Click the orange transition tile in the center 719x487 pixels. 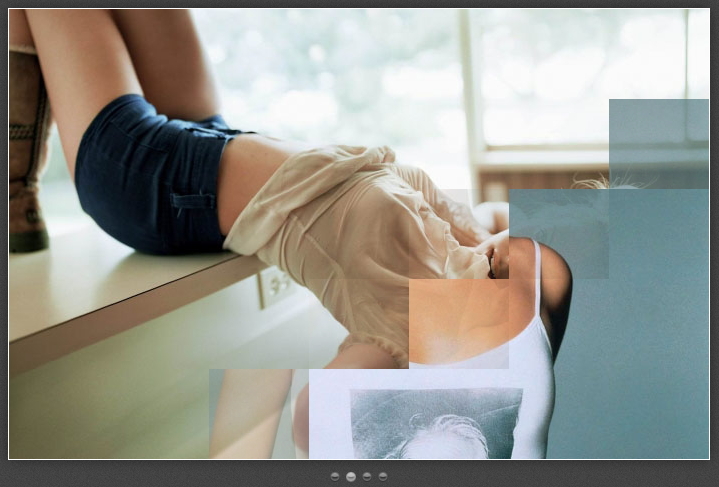coord(458,320)
